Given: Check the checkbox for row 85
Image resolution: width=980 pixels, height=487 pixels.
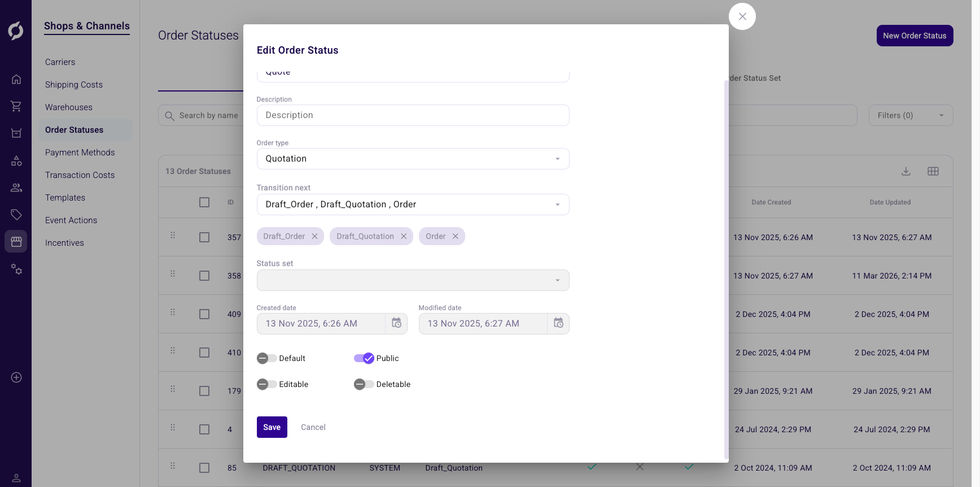Looking at the screenshot, I should coord(204,468).
